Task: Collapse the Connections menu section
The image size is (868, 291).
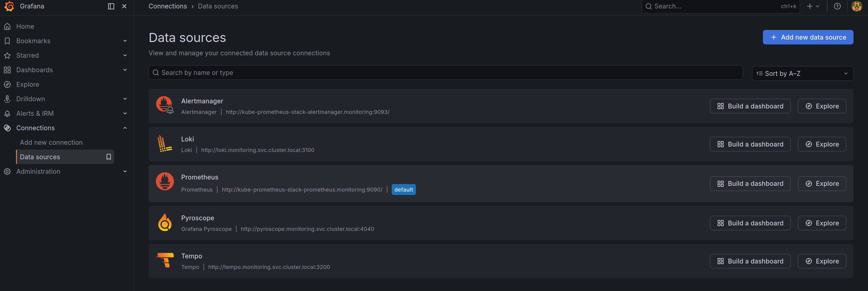Action: (x=125, y=128)
